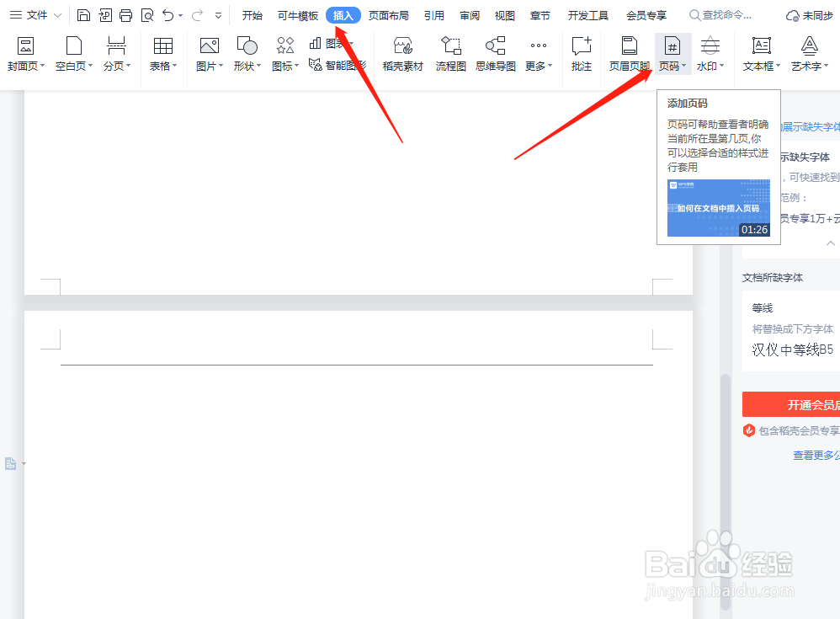
Task: Open the 开发工具 tab
Action: 588,15
